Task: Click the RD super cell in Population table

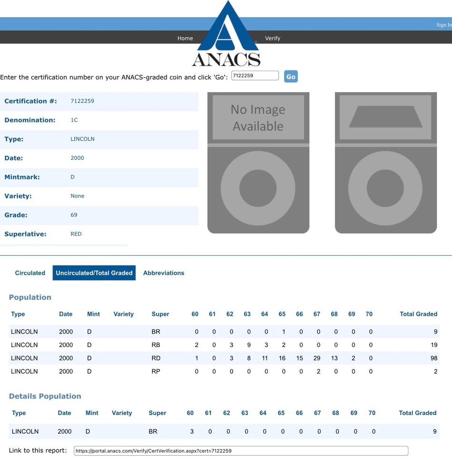Action: 156,358
